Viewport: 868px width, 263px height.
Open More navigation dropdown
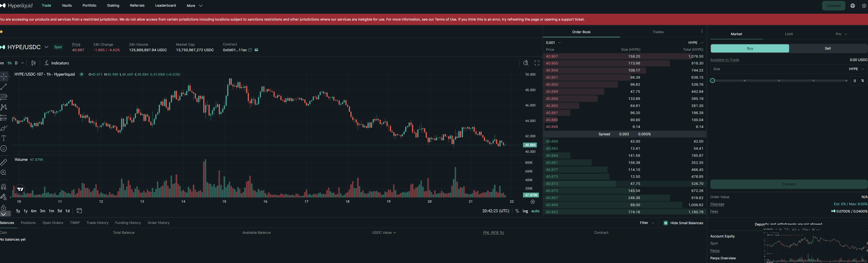194,6
